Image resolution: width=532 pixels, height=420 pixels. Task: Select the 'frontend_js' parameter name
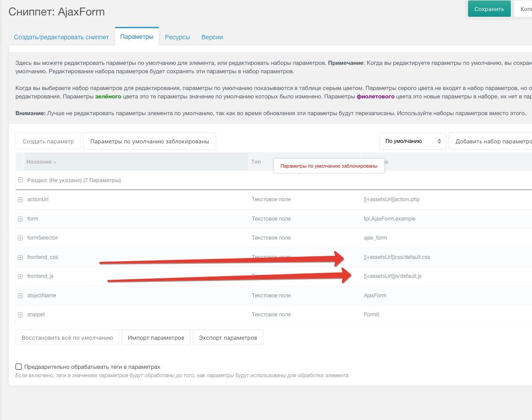40,276
